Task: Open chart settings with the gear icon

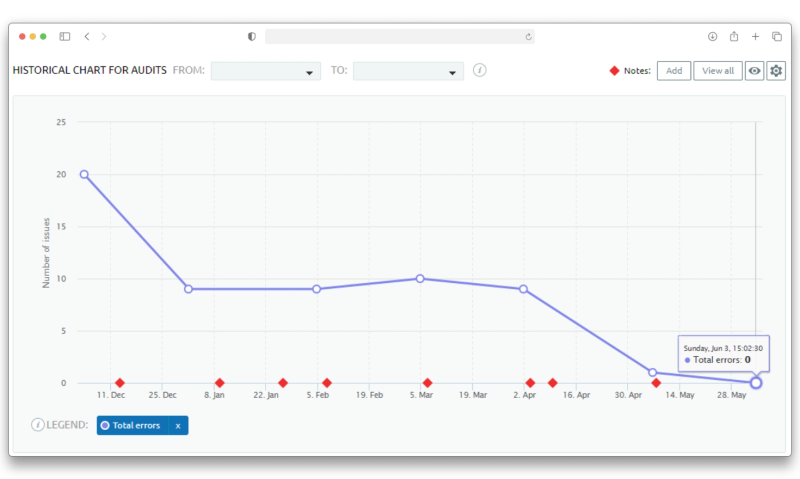Action: 776,71
